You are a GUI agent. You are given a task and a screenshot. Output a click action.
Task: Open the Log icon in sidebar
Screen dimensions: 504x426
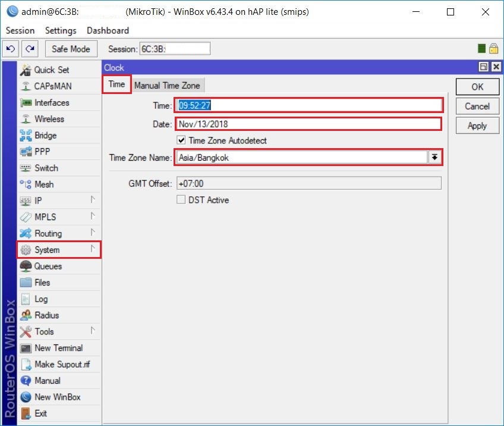click(x=26, y=299)
